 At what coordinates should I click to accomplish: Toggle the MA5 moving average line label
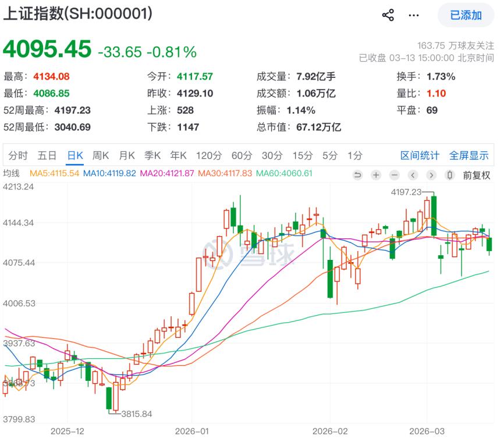point(54,173)
